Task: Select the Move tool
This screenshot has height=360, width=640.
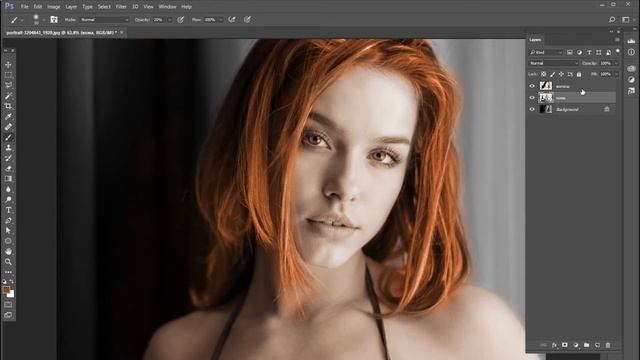Action: (8, 65)
